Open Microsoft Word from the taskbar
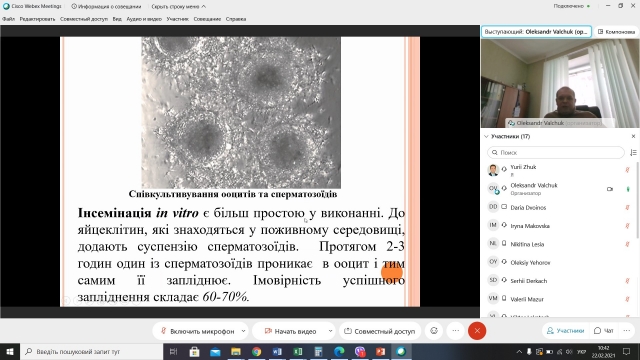 click(x=277, y=351)
